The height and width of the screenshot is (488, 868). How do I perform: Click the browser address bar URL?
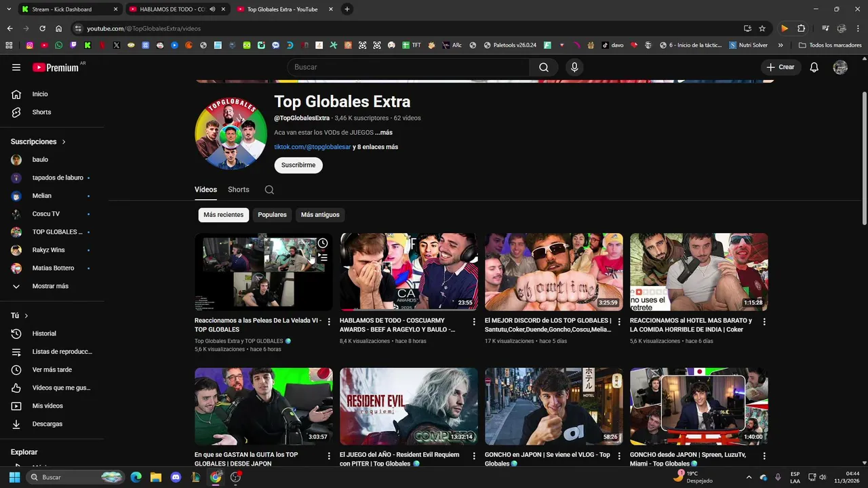click(x=144, y=28)
